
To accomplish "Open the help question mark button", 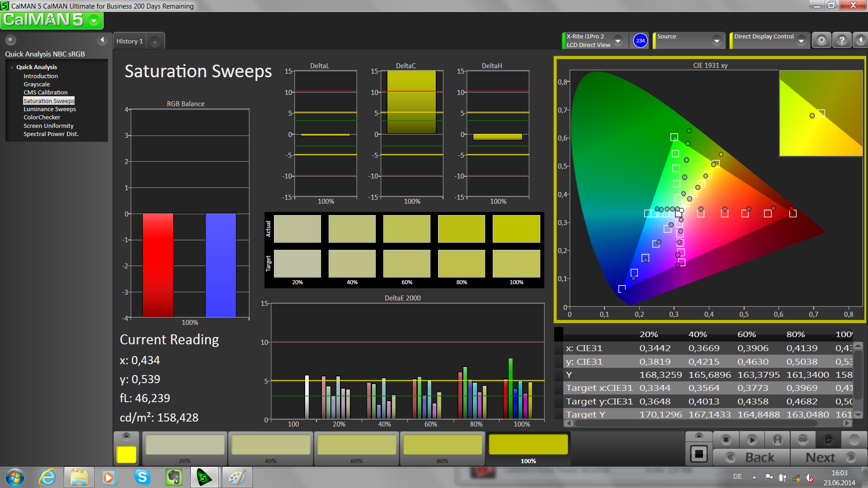I will (842, 41).
